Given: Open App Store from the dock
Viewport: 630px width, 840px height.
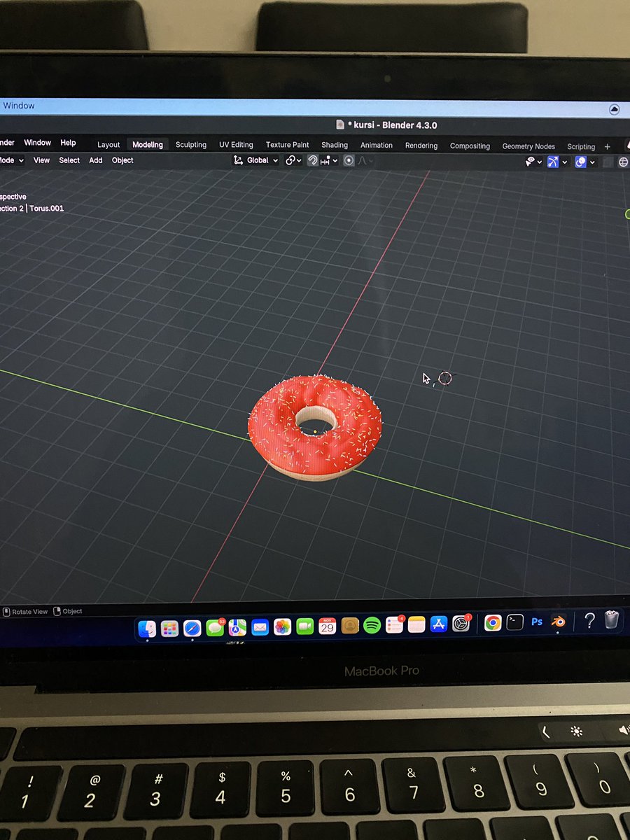Looking at the screenshot, I should click(x=439, y=624).
